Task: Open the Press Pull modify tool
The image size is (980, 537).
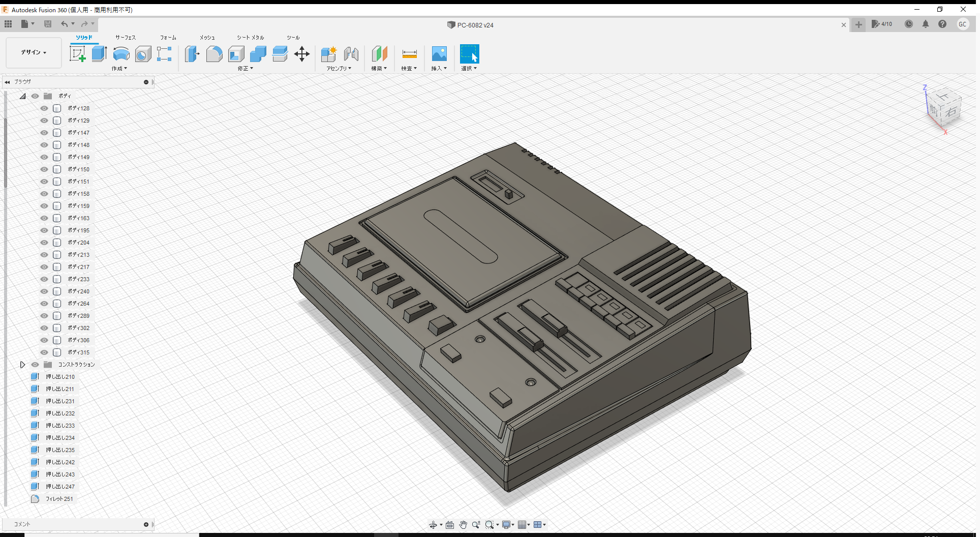Action: pyautogui.click(x=192, y=53)
